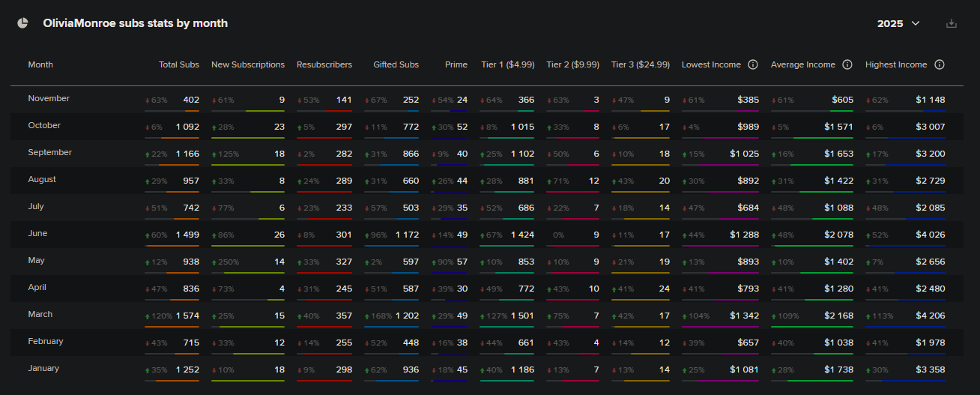
Task: Sort by Gifted Subs column header
Action: [x=396, y=64]
